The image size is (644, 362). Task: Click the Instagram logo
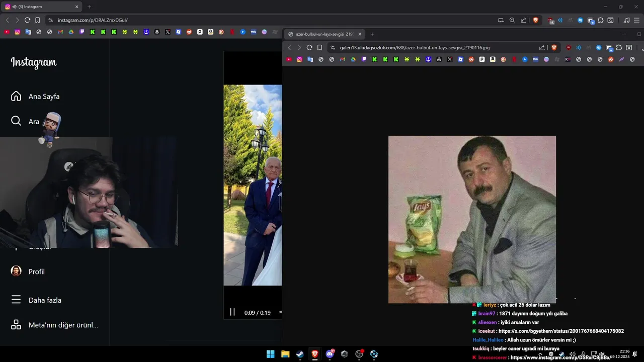tap(34, 62)
